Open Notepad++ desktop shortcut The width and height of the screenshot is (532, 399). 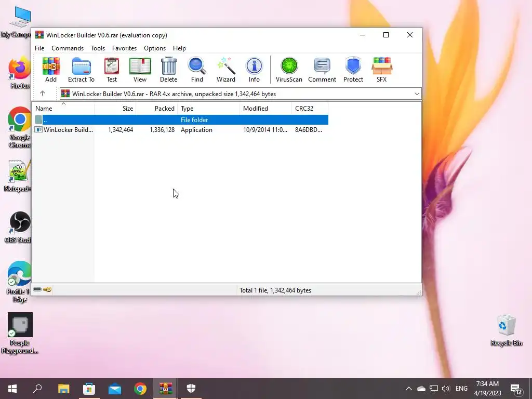(19, 176)
